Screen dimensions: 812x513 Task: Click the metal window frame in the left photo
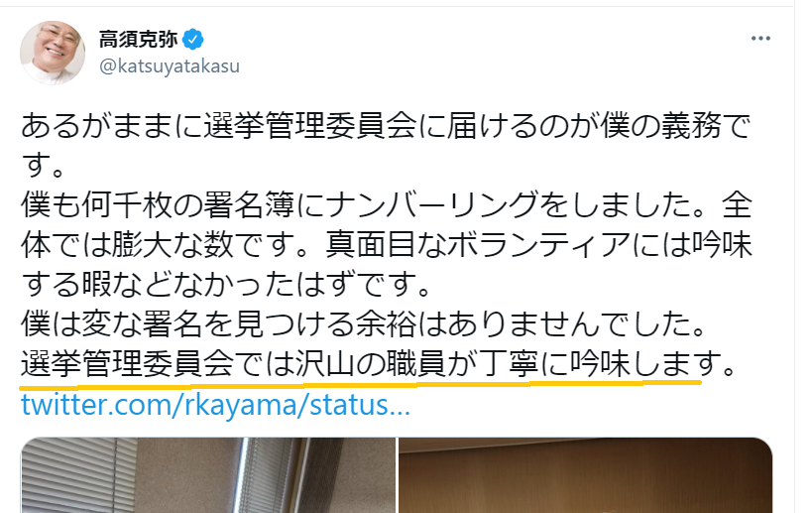point(256,475)
